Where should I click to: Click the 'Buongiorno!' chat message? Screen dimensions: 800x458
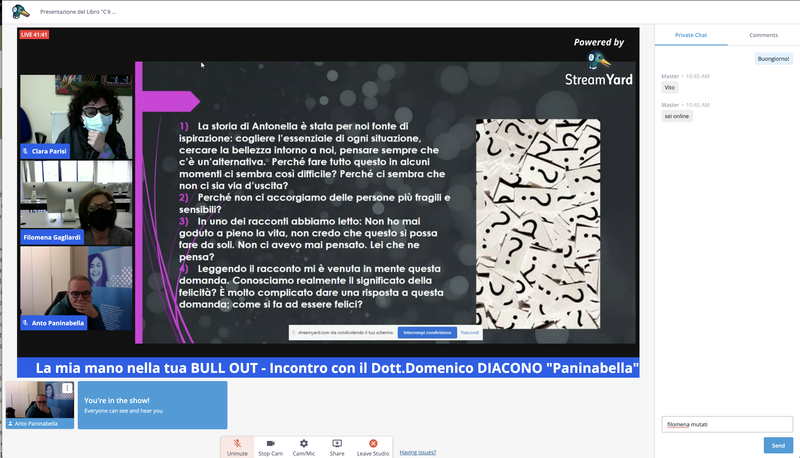[773, 59]
